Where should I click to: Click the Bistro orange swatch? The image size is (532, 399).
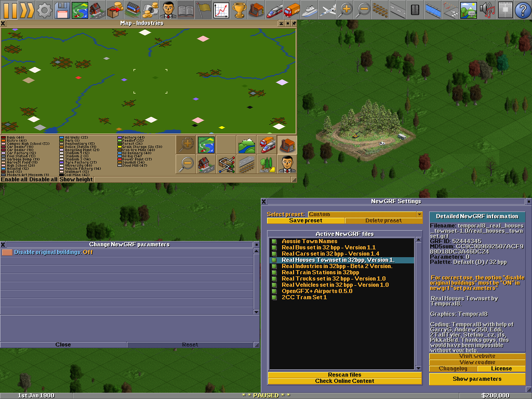(x=4, y=140)
